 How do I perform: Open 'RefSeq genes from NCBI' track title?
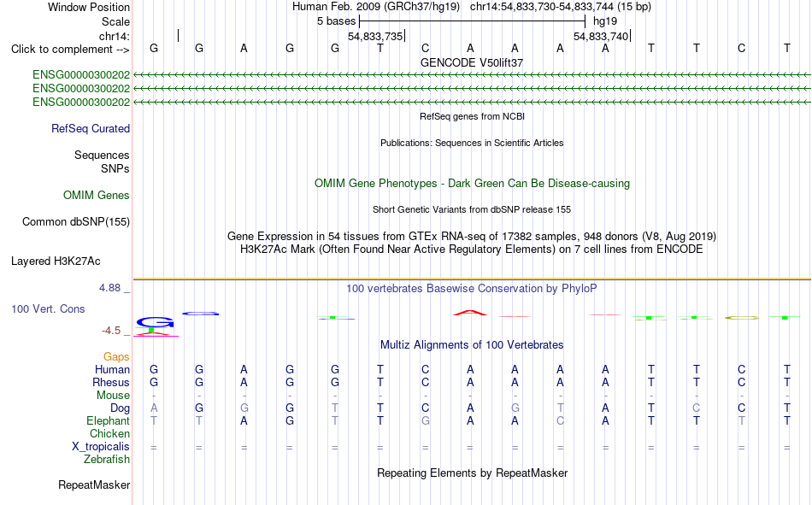(x=472, y=116)
